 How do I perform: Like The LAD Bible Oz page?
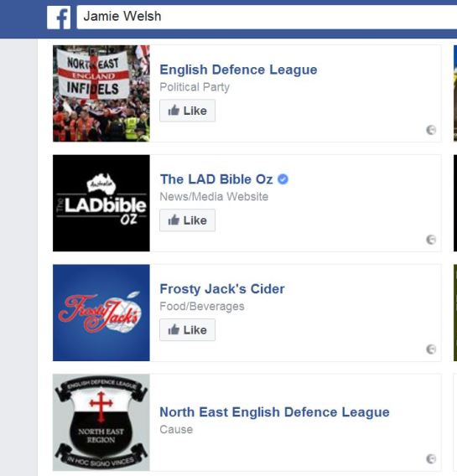coord(187,220)
